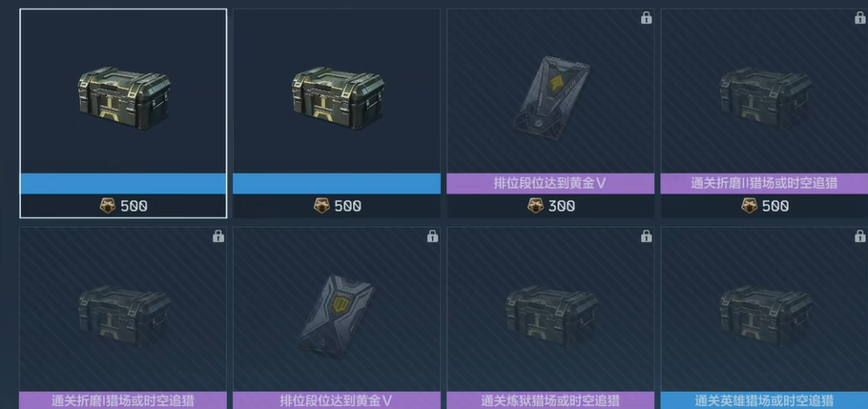This screenshot has height=409, width=868.
Task: Click the 300 coin price
Action: (561, 207)
